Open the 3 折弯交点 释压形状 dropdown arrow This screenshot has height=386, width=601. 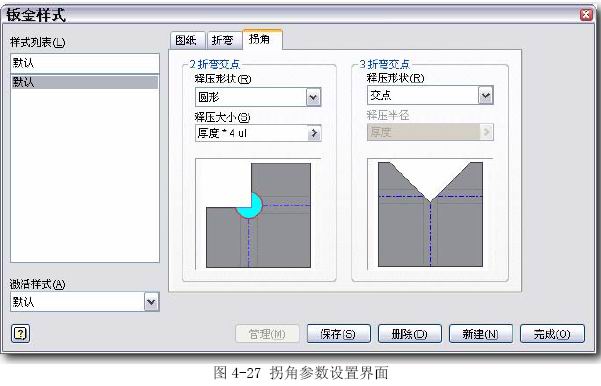[486, 95]
